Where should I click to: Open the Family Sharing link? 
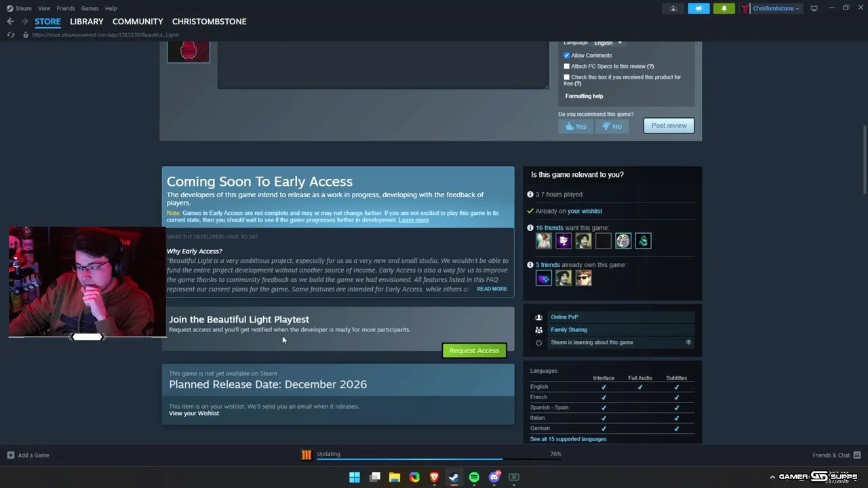coord(569,330)
